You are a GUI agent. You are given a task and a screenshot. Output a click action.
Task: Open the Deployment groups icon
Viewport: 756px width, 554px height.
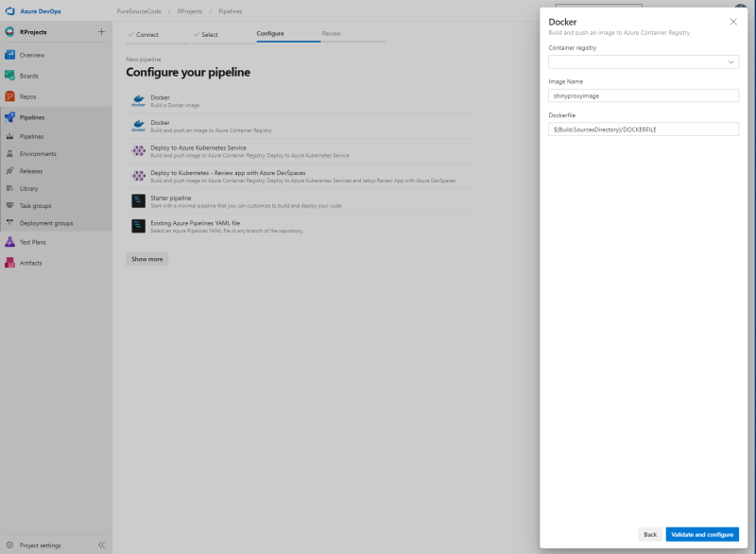[x=9, y=223]
